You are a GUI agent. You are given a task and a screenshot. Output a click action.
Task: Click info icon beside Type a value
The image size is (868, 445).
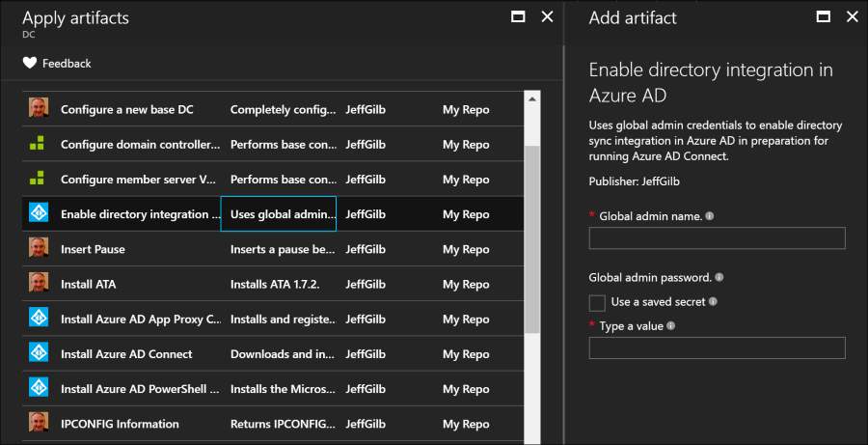pyautogui.click(x=670, y=326)
